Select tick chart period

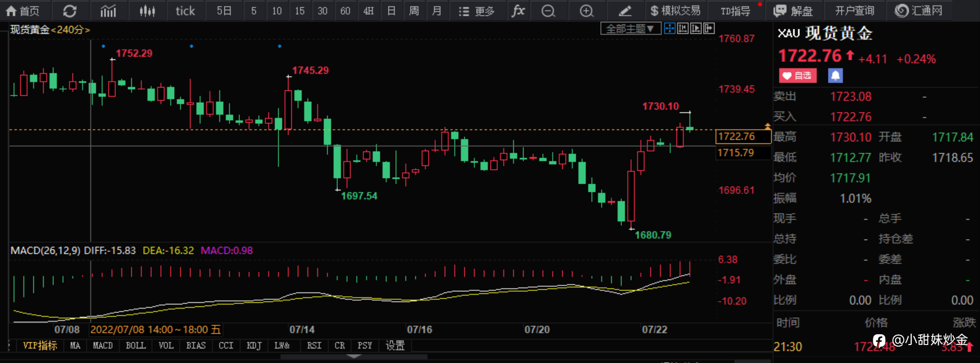pyautogui.click(x=185, y=11)
